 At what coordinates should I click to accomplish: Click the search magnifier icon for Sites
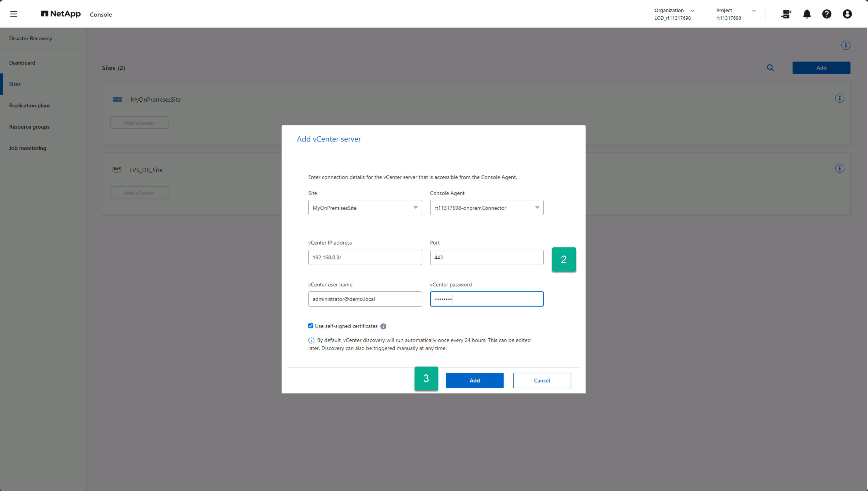pyautogui.click(x=770, y=68)
